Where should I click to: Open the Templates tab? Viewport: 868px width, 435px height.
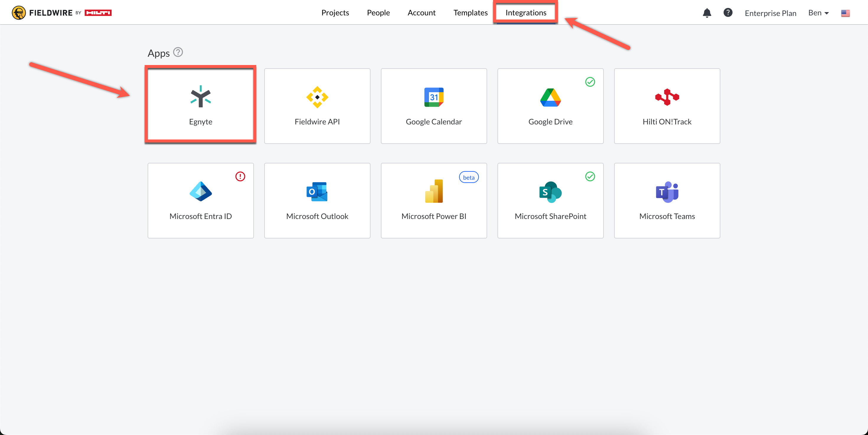(470, 12)
